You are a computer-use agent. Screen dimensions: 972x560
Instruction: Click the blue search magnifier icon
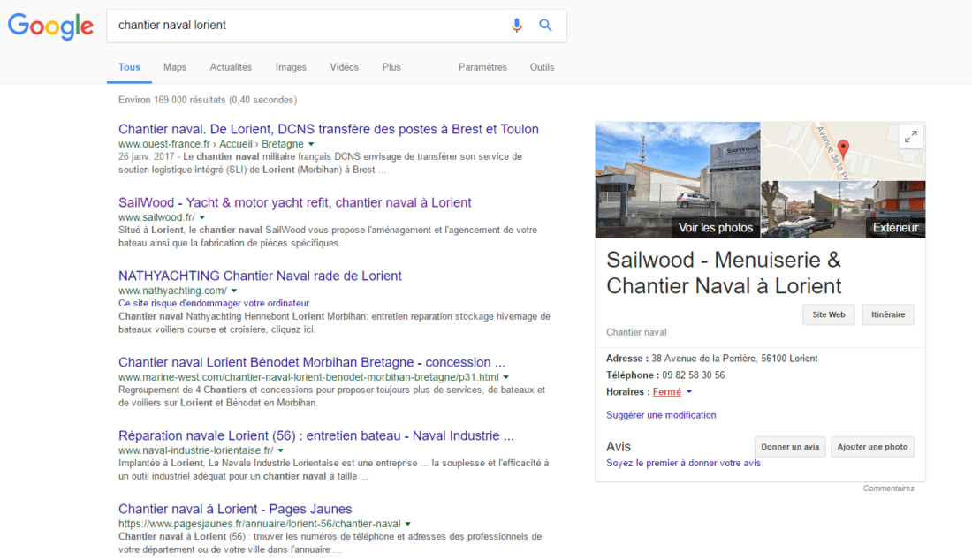[x=545, y=26]
